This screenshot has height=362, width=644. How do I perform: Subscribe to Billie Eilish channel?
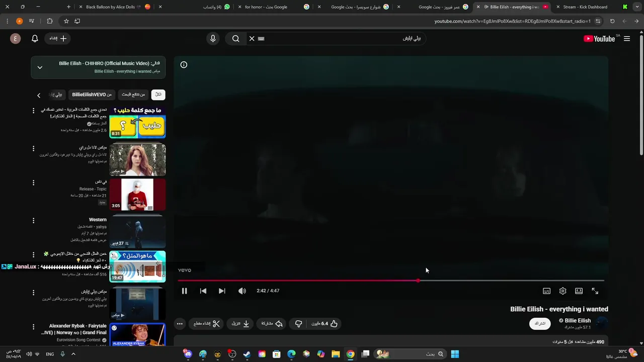point(540,324)
